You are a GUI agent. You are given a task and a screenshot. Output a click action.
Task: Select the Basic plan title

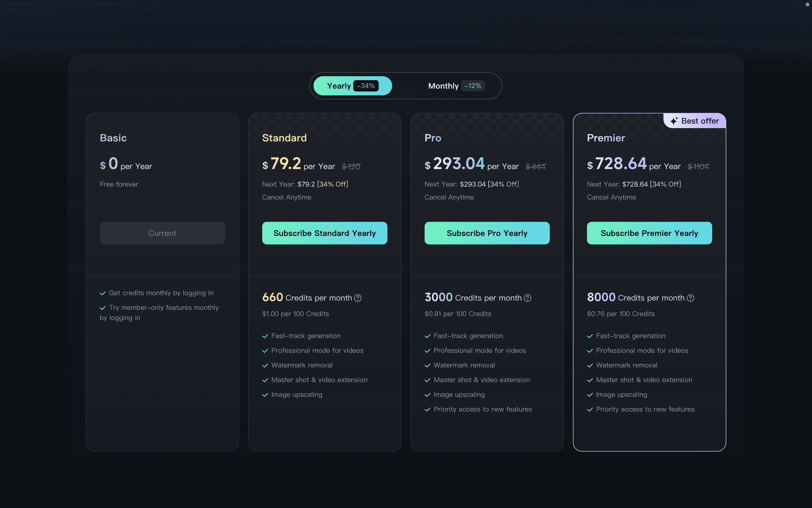(x=113, y=138)
